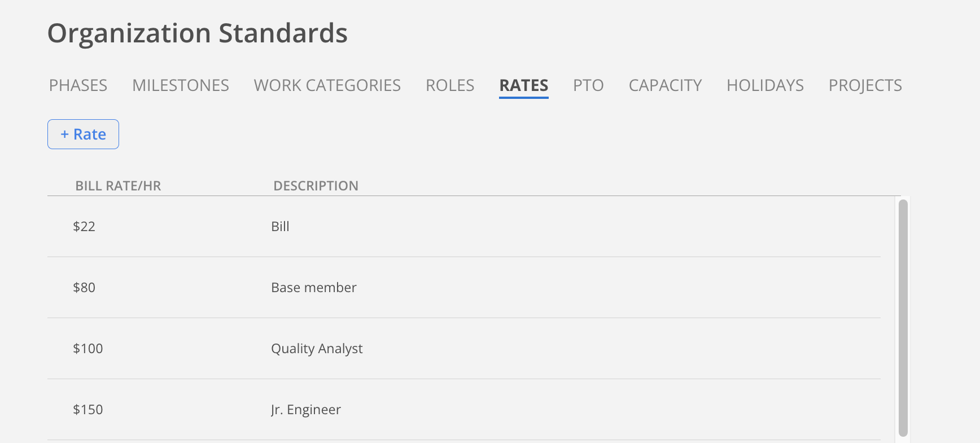Screen dimensions: 980x443
Task: View the HOLIDAYS tab
Action: 765,85
